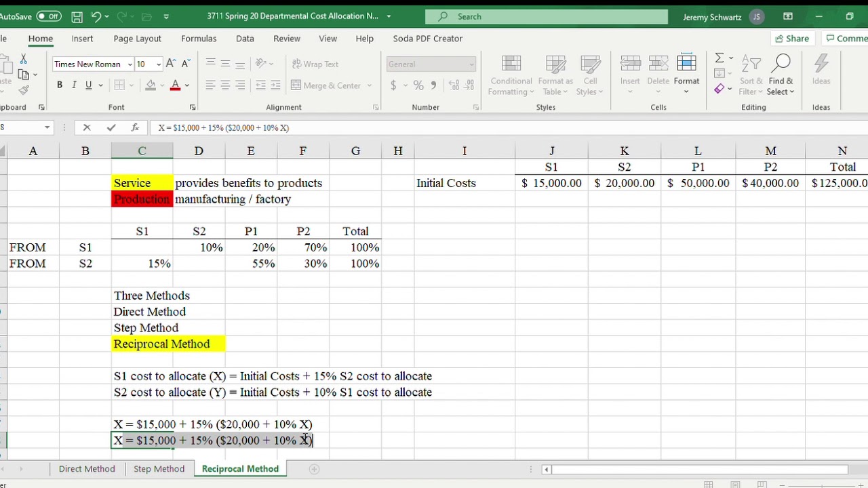Screen dimensions: 868x488
Task: Click the Share button
Action: pyautogui.click(x=792, y=39)
